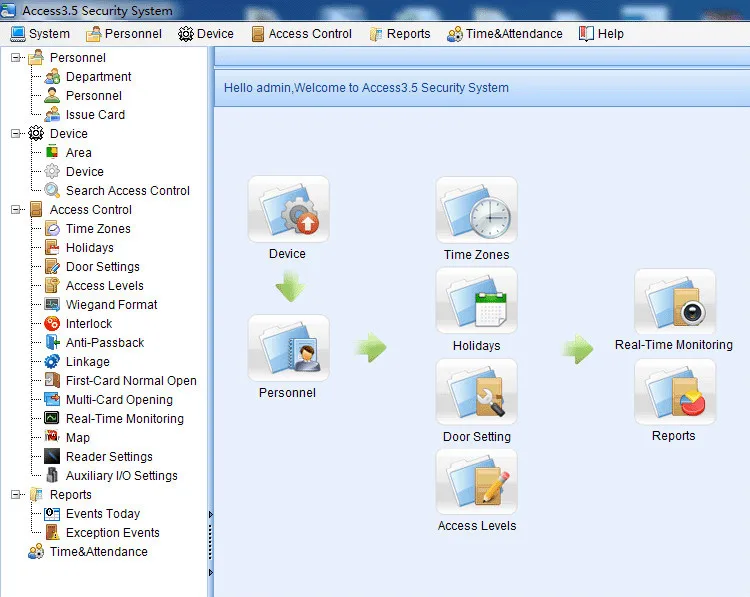Collapse the Personnel tree node

coord(16,57)
